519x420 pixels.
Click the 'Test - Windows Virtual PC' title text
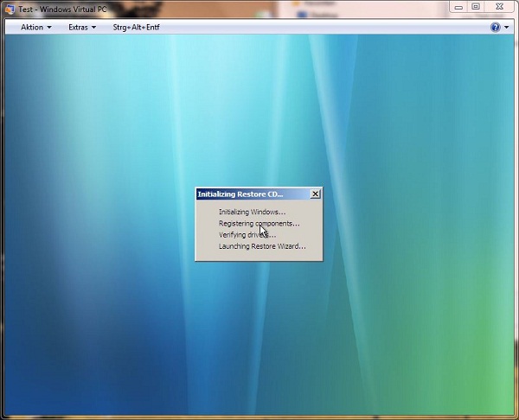coord(62,10)
